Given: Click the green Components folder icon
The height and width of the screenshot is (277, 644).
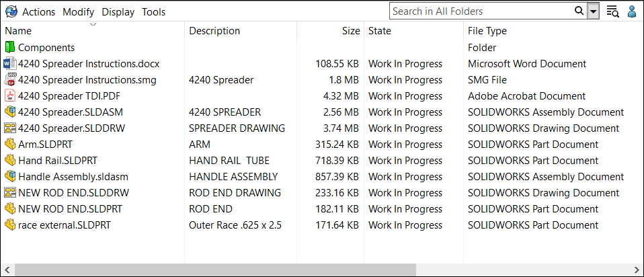Looking at the screenshot, I should click(x=10, y=48).
